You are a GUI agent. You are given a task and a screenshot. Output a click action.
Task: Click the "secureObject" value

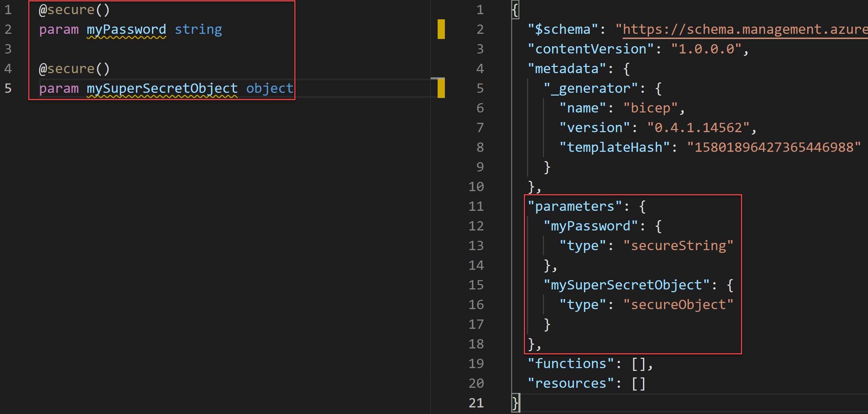point(678,305)
